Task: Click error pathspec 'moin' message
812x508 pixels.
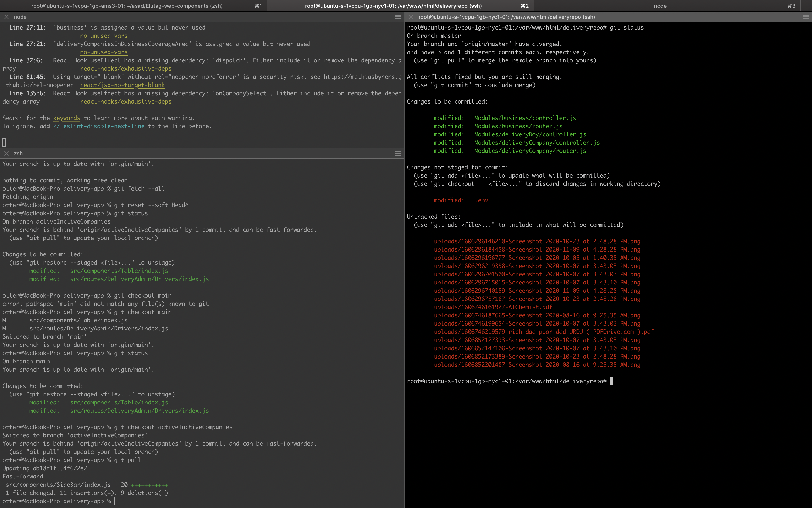Action: pos(105,304)
